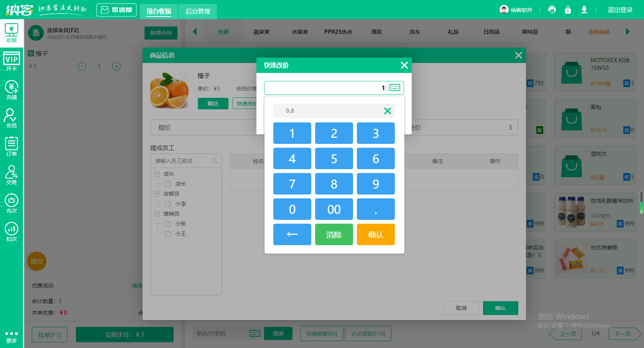
Task: Select employee 小张 in the tree
Action: tap(181, 224)
